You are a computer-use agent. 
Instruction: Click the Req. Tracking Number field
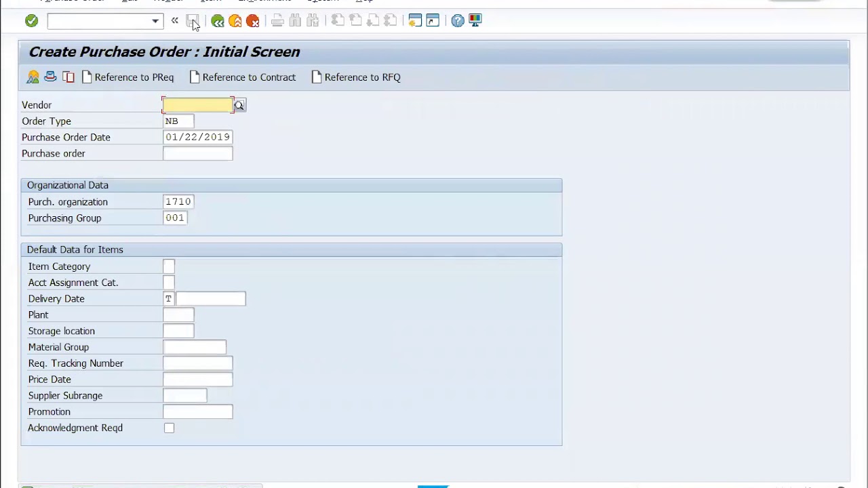(197, 363)
